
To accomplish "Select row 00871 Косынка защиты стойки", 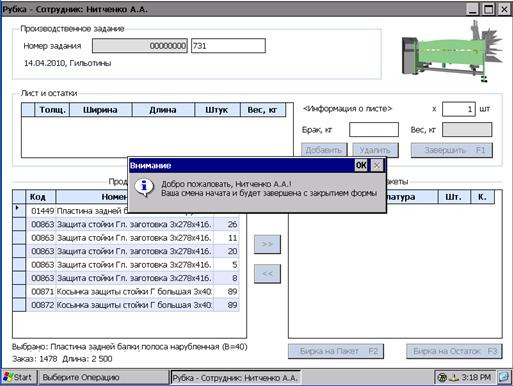I will 133,291.
